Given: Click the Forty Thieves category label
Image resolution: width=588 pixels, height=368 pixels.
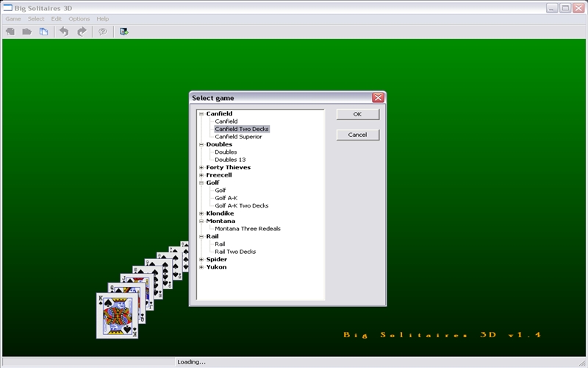Looking at the screenshot, I should pyautogui.click(x=229, y=168).
